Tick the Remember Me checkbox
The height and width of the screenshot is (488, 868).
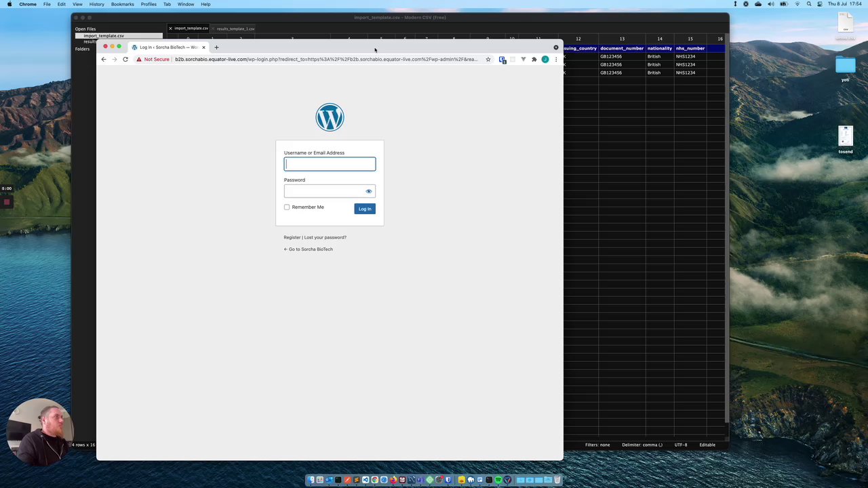click(x=287, y=207)
